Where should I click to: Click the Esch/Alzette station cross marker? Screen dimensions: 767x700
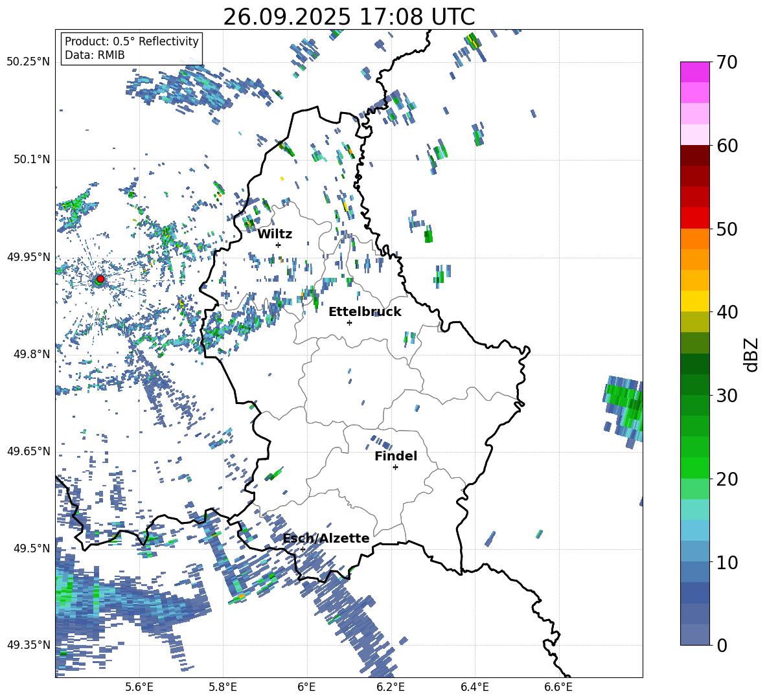pos(303,549)
